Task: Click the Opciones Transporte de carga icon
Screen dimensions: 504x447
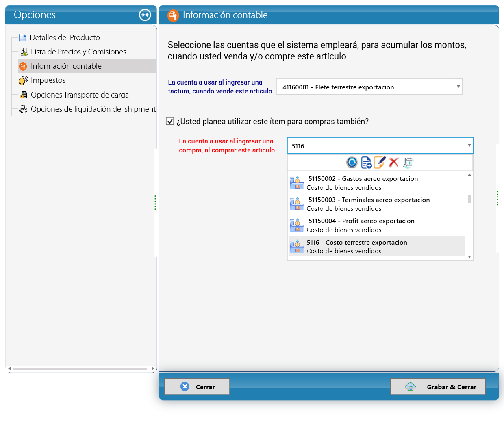Action: 23,95
